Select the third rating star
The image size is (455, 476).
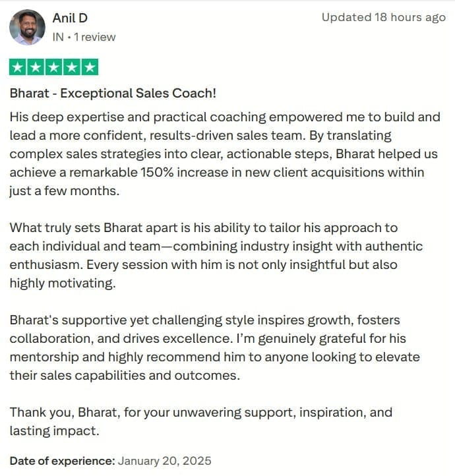tap(53, 67)
